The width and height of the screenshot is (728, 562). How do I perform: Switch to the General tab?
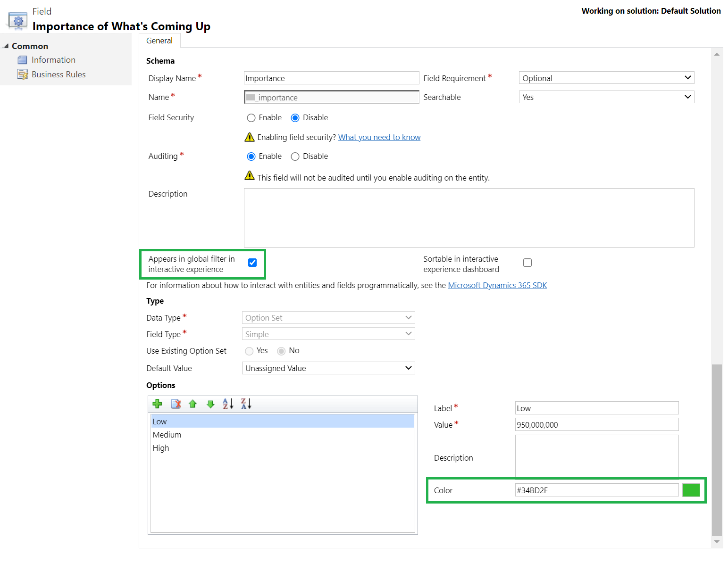(159, 41)
